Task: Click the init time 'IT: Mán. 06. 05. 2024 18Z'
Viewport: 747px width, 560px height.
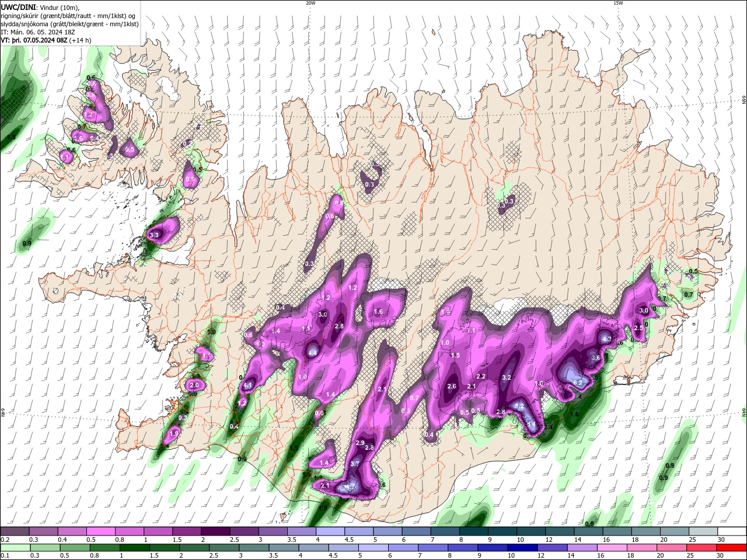Action: [x=38, y=32]
